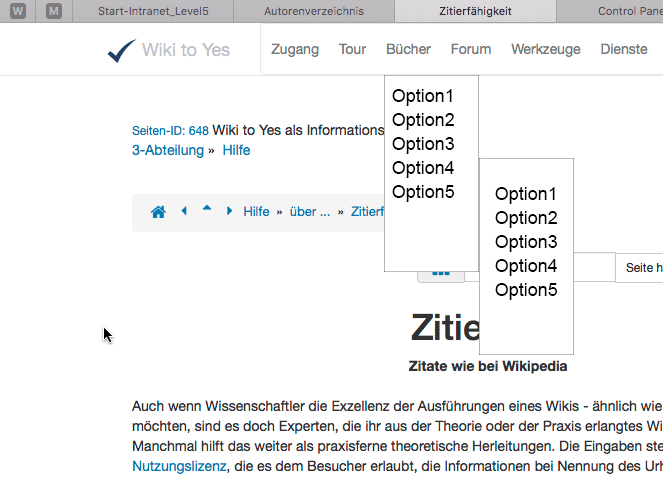This screenshot has height=478, width=663.
Task: Go to home via house icon
Action: pos(158,212)
